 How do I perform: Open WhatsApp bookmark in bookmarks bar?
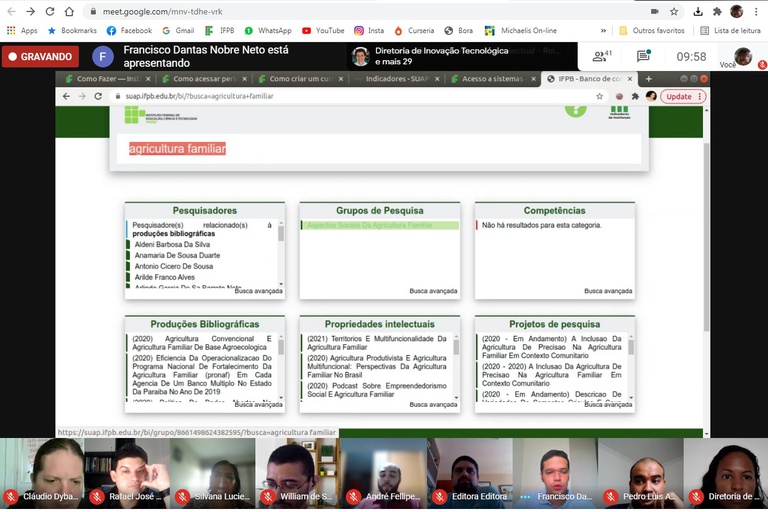[x=267, y=31]
